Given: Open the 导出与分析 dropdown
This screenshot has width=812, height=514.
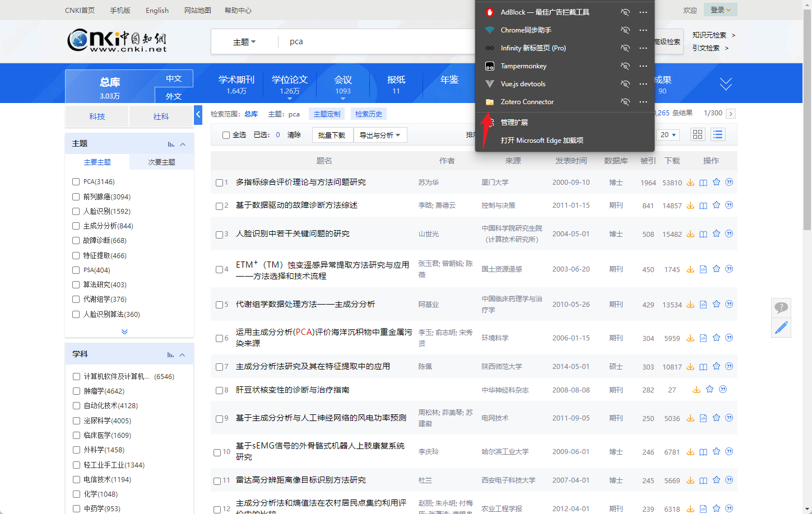Looking at the screenshot, I should click(x=380, y=135).
